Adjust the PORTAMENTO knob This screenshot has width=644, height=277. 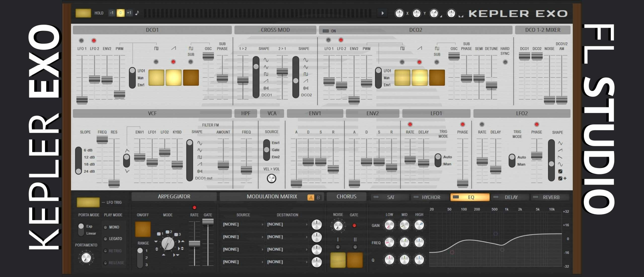tap(86, 258)
